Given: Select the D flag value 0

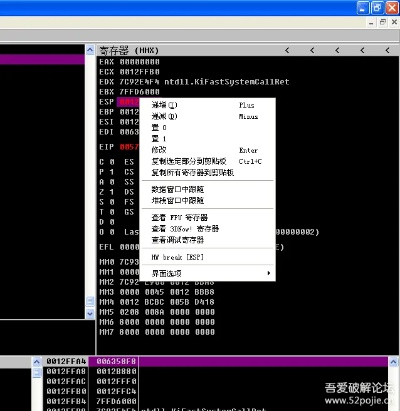Looking at the screenshot, I should pyautogui.click(x=112, y=222).
